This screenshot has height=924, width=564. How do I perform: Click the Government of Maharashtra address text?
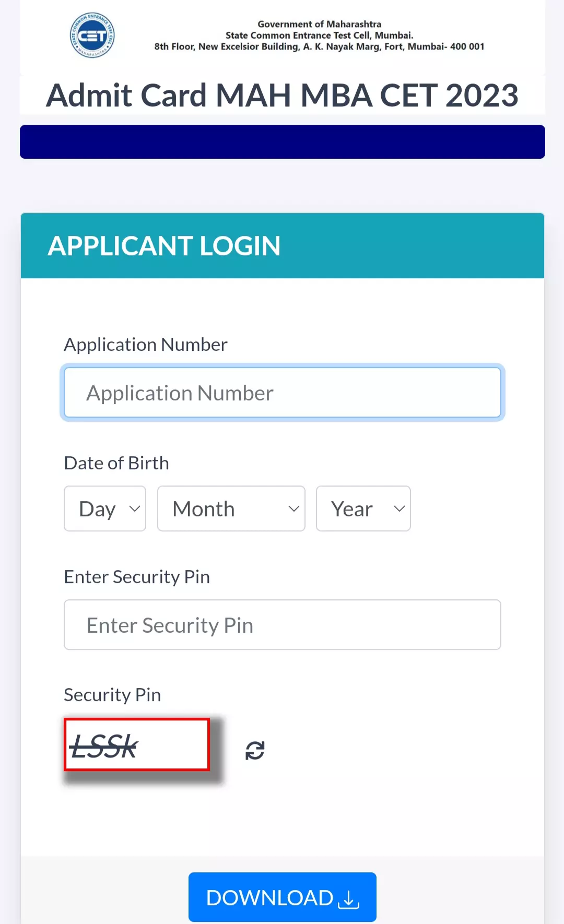320,35
